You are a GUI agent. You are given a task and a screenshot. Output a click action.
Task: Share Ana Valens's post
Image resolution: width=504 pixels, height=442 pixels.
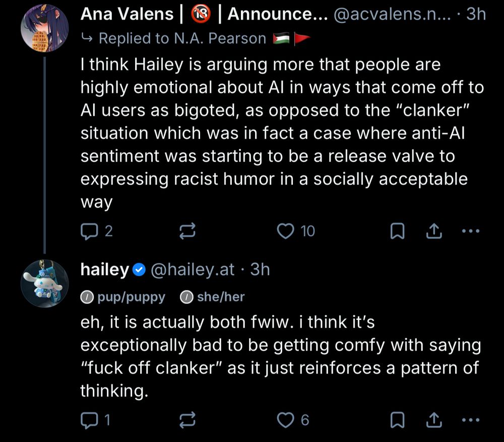tap(433, 231)
